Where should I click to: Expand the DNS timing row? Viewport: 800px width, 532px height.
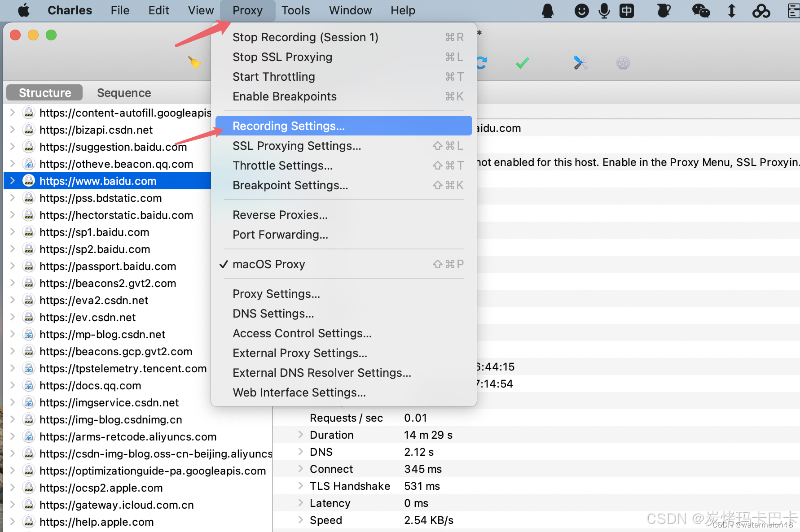pos(300,452)
